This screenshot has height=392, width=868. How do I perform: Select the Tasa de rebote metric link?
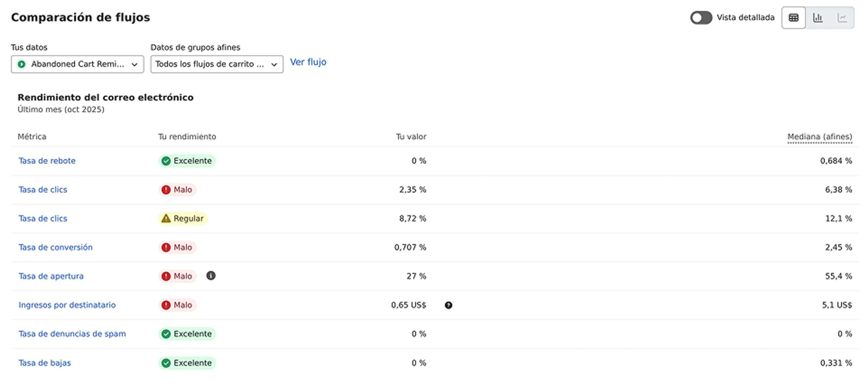(47, 160)
